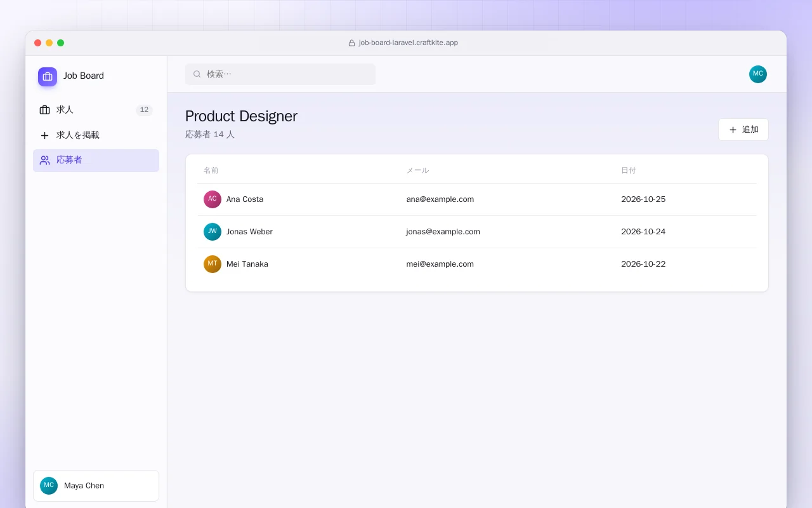Click the briefcase icon next to 求人
812x508 pixels.
(x=44, y=110)
